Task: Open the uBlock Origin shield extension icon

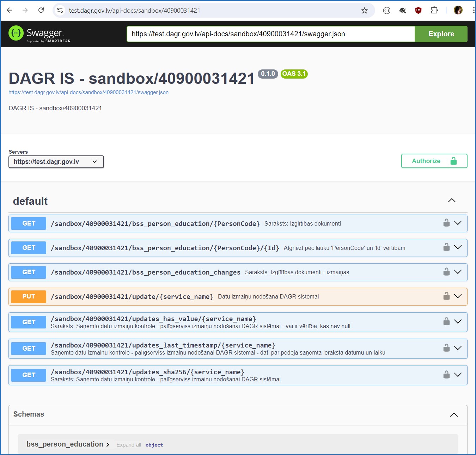Action: (418, 10)
